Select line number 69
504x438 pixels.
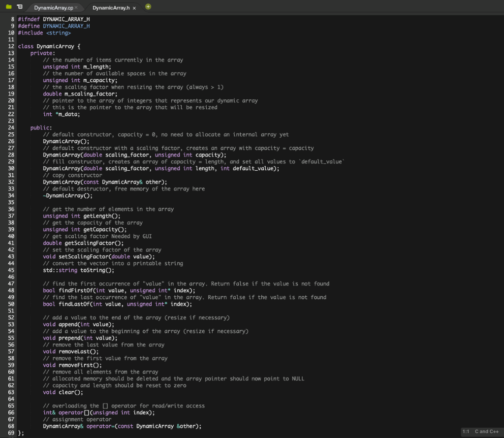coord(11,433)
